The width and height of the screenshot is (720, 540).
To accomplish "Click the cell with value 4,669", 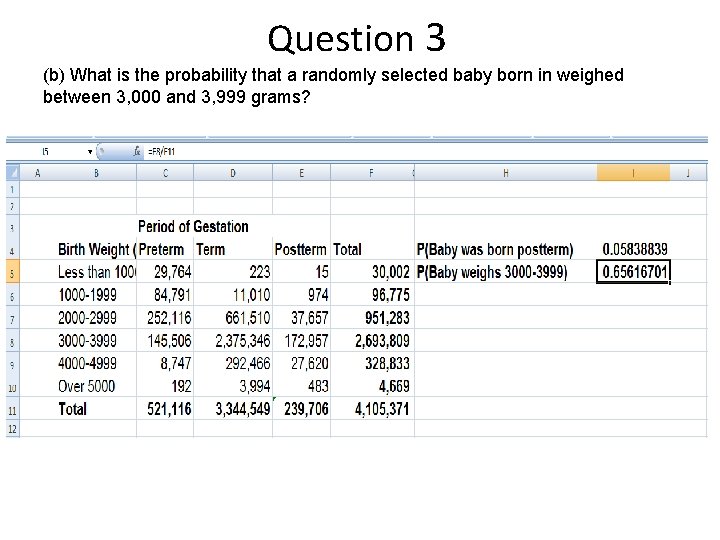I will point(372,386).
